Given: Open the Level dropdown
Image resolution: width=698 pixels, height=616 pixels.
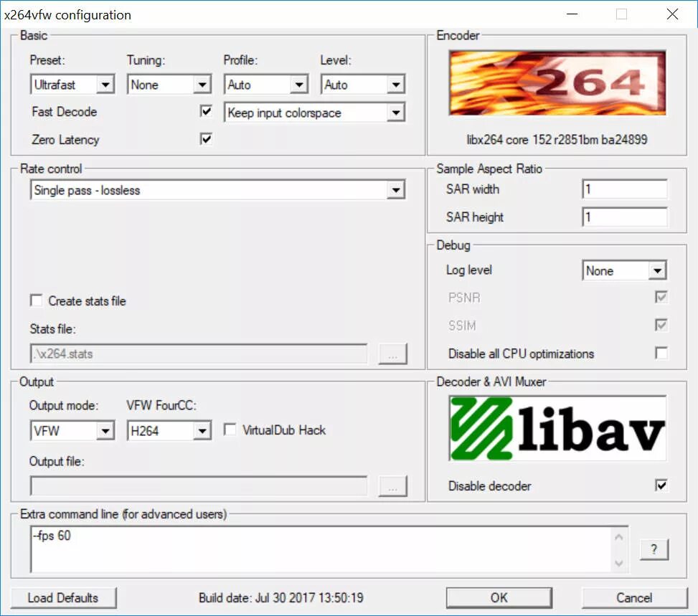Looking at the screenshot, I should point(363,85).
